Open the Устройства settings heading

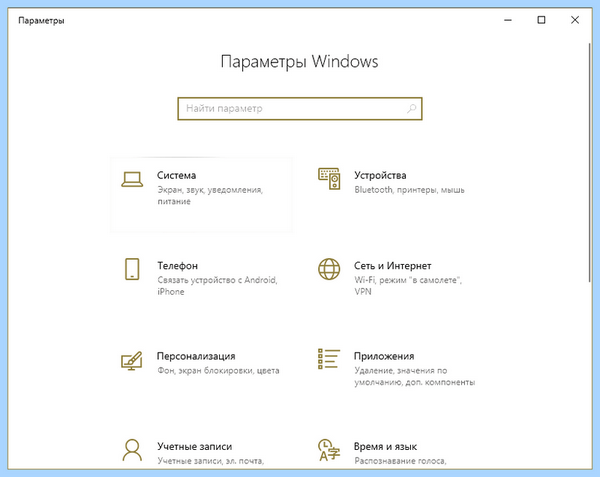380,175
